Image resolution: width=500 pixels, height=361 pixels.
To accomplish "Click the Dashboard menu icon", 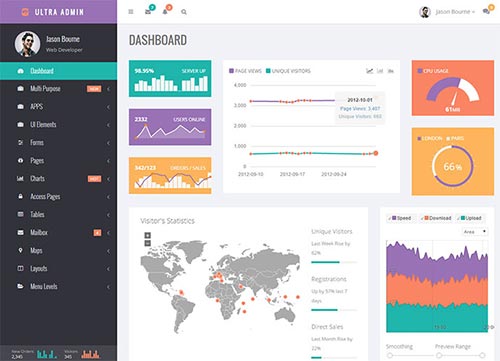I will point(20,71).
